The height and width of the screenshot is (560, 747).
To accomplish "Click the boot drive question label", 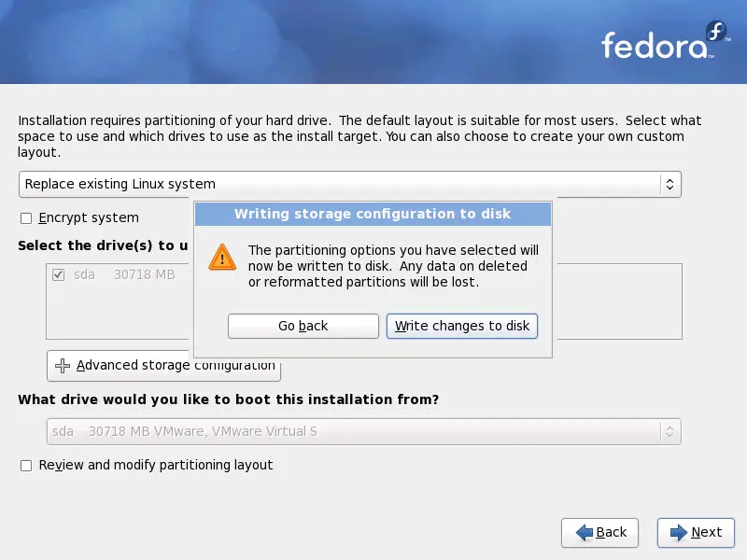I will (228, 399).
